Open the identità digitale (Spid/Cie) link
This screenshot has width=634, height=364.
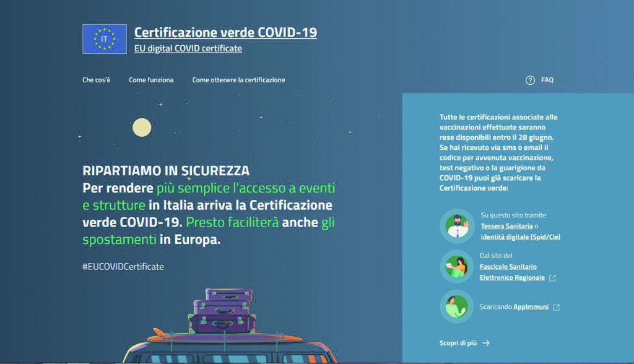click(522, 236)
